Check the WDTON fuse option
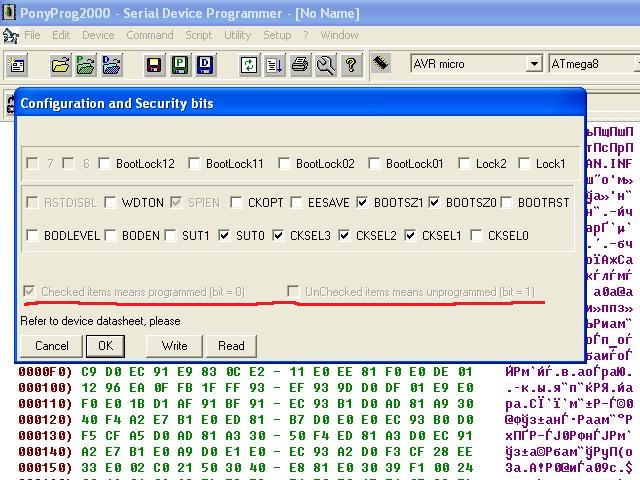Viewport: 640px width, 480px height. pyautogui.click(x=111, y=202)
